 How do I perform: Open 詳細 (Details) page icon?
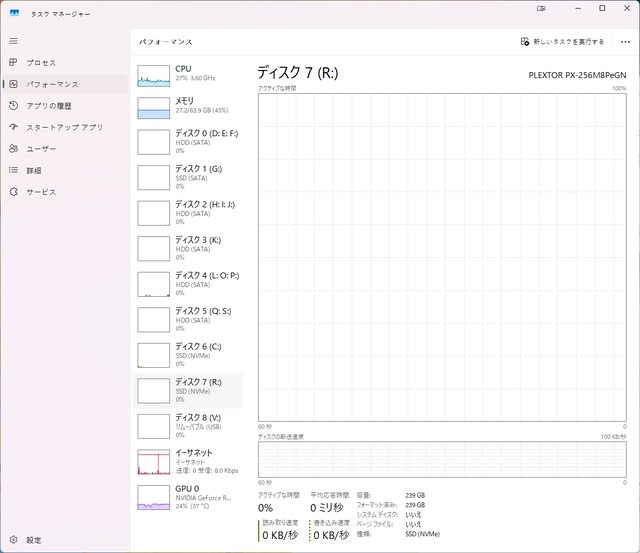click(x=14, y=170)
